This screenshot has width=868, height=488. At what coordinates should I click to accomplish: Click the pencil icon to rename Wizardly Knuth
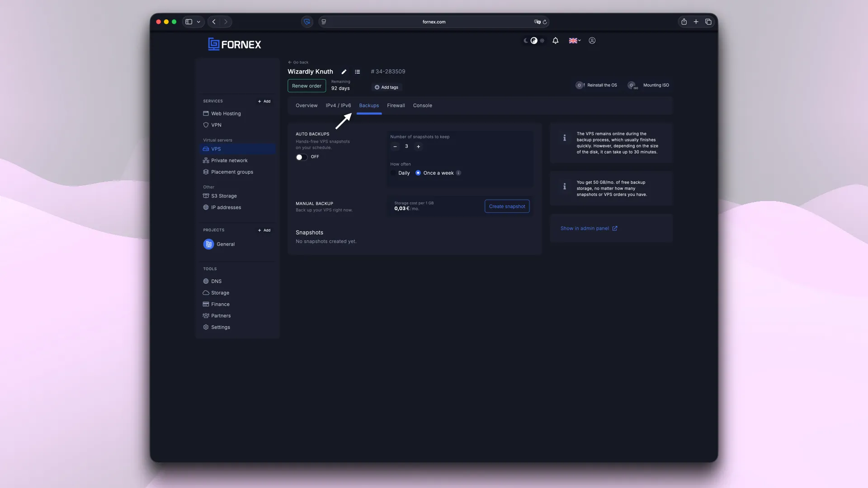point(344,71)
